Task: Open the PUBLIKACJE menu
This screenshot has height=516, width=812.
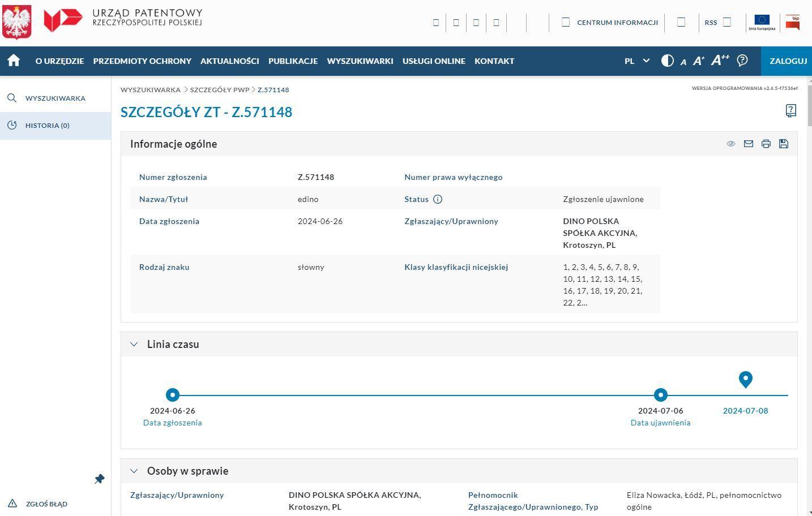Action: point(293,61)
